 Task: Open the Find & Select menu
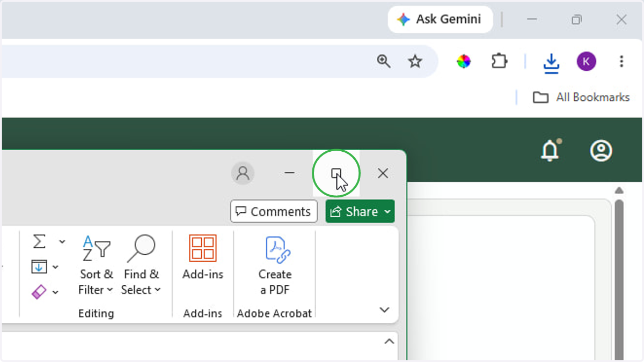point(141,265)
